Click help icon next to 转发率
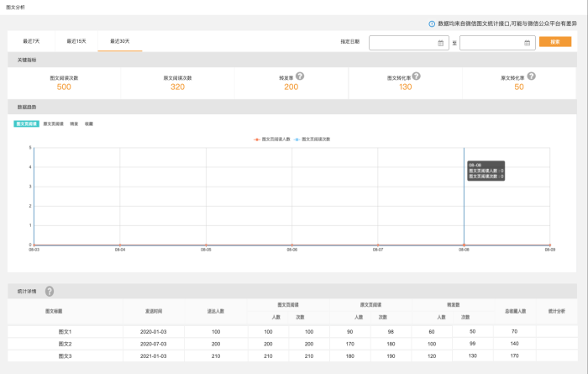588x374 pixels. point(300,76)
